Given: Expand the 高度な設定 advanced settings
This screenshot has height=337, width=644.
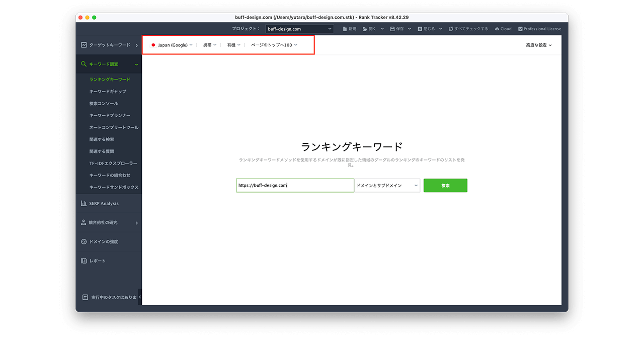Looking at the screenshot, I should (539, 45).
